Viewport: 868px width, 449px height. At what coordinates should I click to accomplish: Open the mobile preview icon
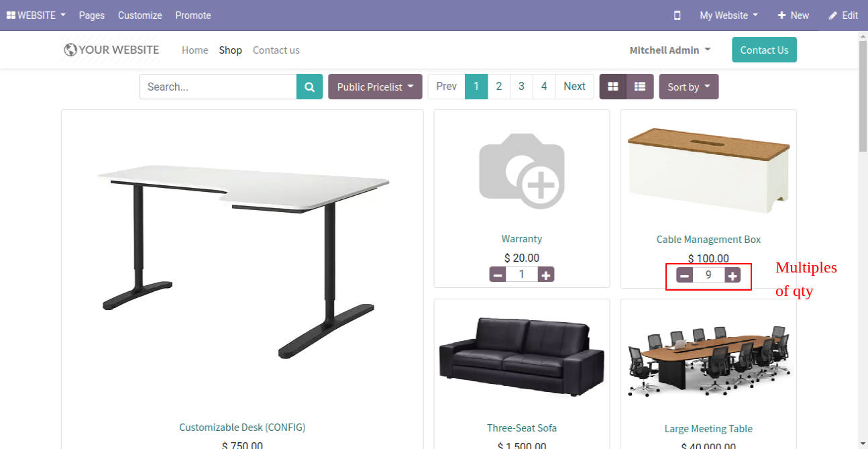(677, 15)
